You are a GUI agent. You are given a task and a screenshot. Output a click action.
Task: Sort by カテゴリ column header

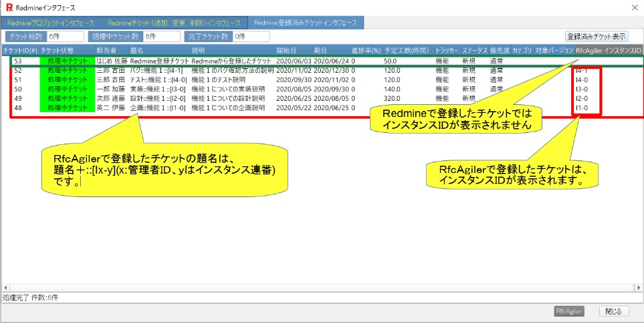point(522,51)
